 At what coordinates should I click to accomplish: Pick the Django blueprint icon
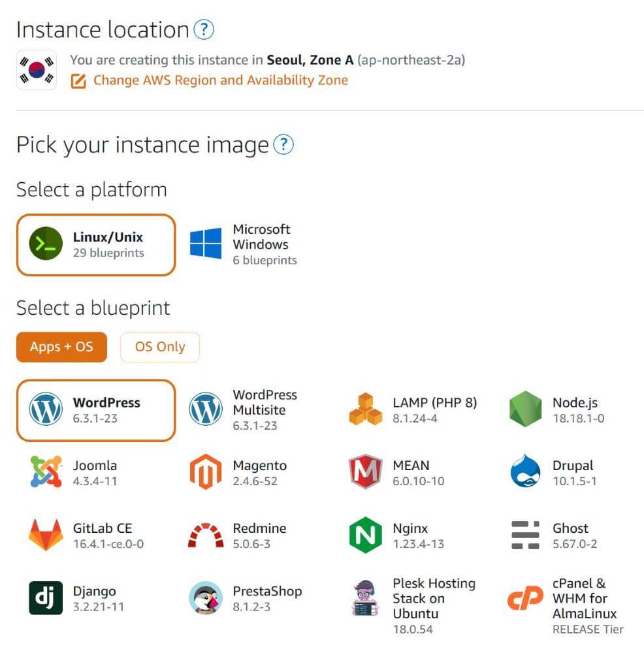[x=46, y=598]
